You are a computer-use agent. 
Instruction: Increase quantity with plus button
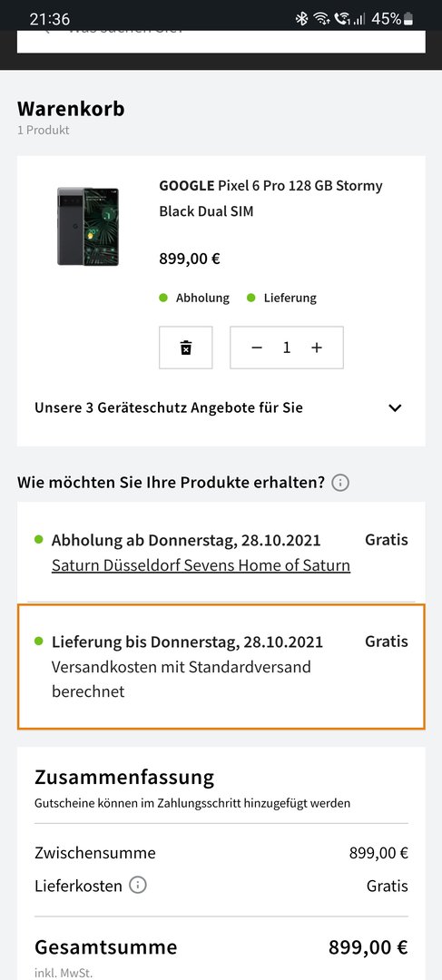tap(317, 348)
